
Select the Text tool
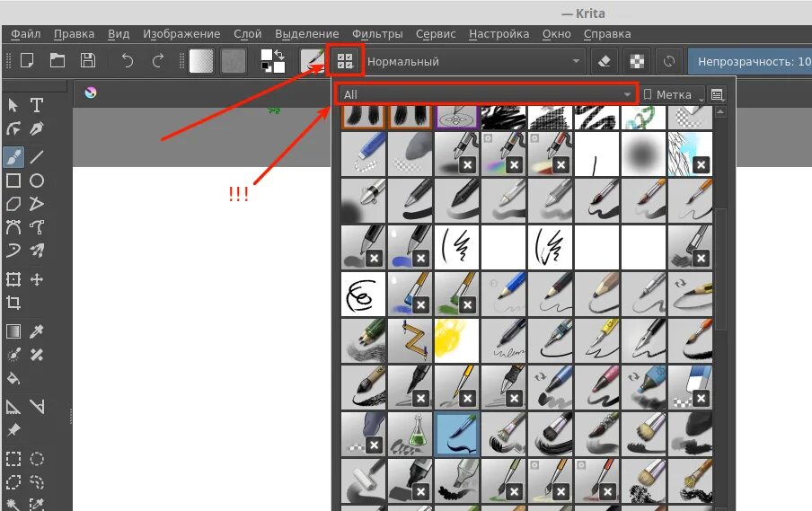[36, 106]
